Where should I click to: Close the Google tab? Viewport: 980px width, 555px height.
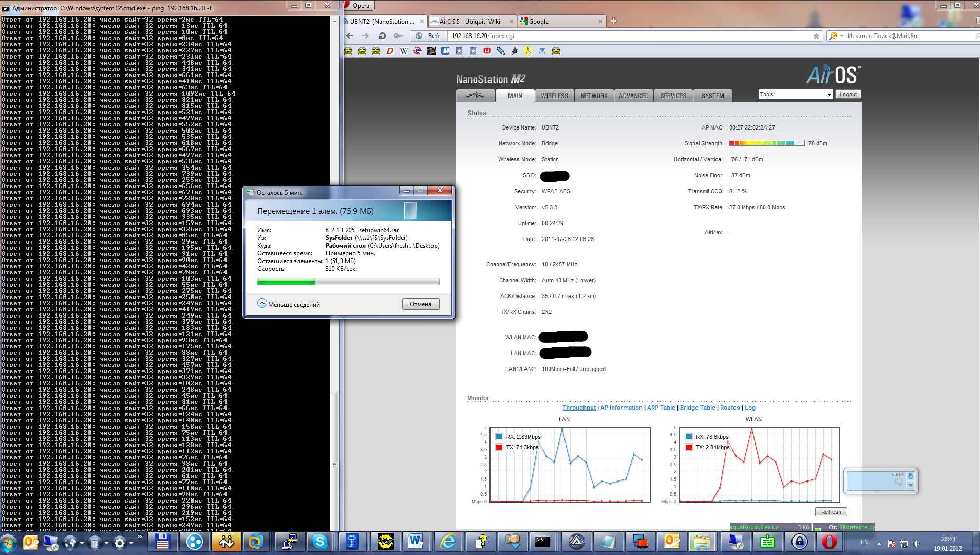(600, 22)
